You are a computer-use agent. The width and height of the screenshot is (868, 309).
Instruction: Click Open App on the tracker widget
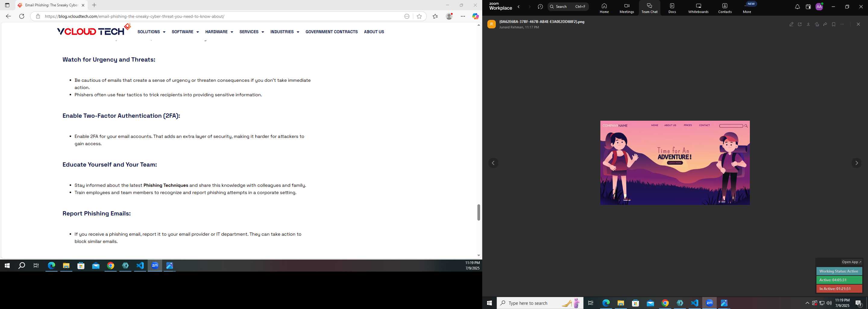point(851,262)
